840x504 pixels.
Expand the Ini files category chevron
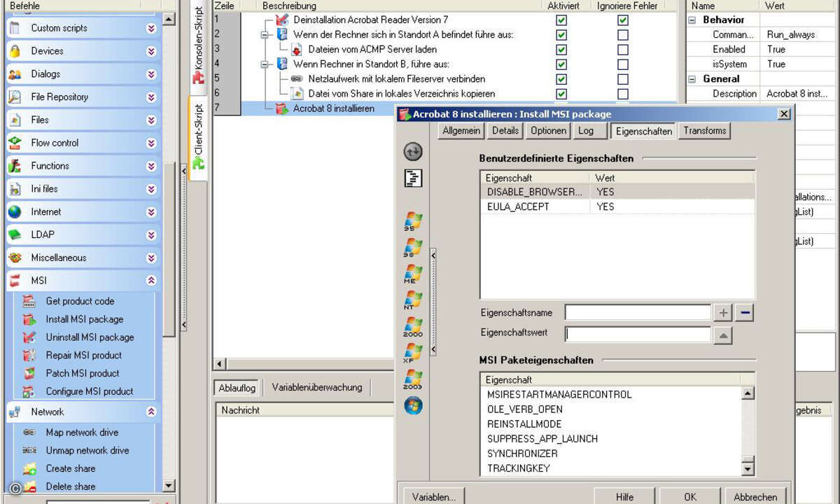[x=151, y=189]
